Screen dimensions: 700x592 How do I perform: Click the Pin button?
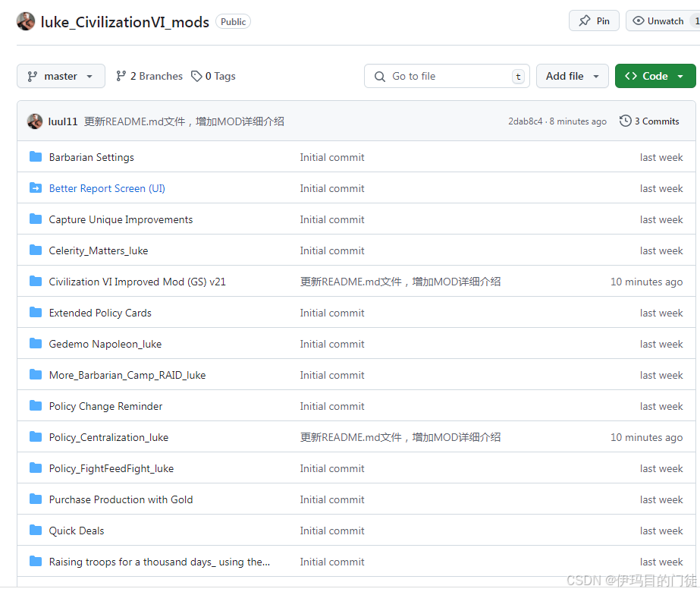(x=594, y=21)
